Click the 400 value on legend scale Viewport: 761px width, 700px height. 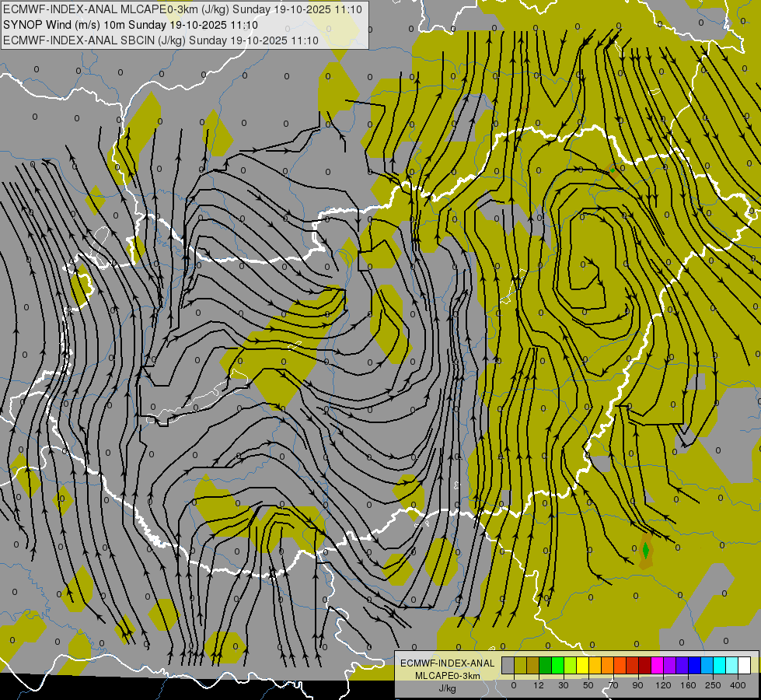[x=738, y=685]
